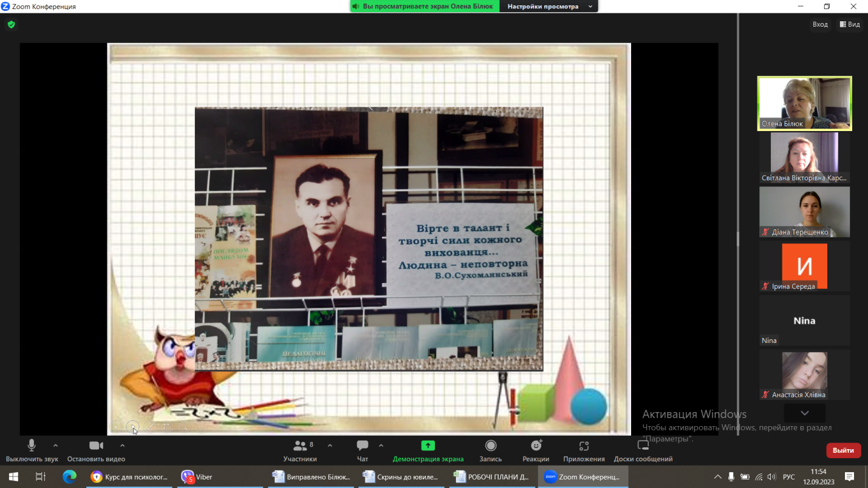The width and height of the screenshot is (868, 488).
Task: Expand video options arrow next to camera
Action: pos(122,446)
